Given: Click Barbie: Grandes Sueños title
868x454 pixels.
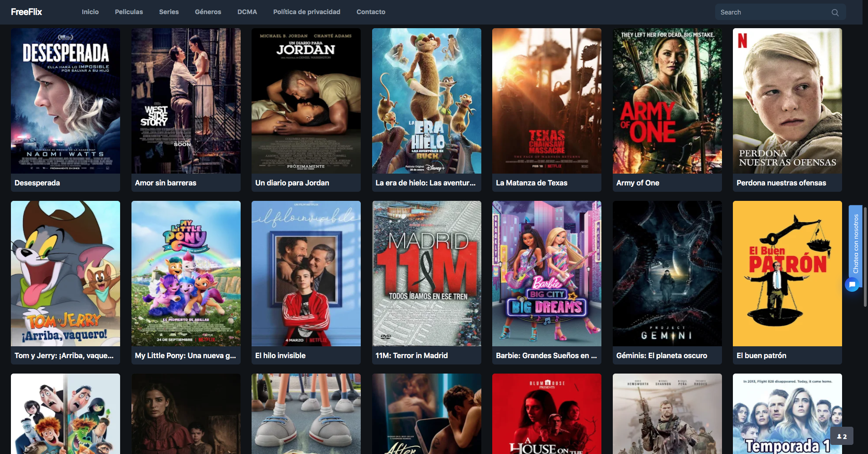Looking at the screenshot, I should (546, 355).
